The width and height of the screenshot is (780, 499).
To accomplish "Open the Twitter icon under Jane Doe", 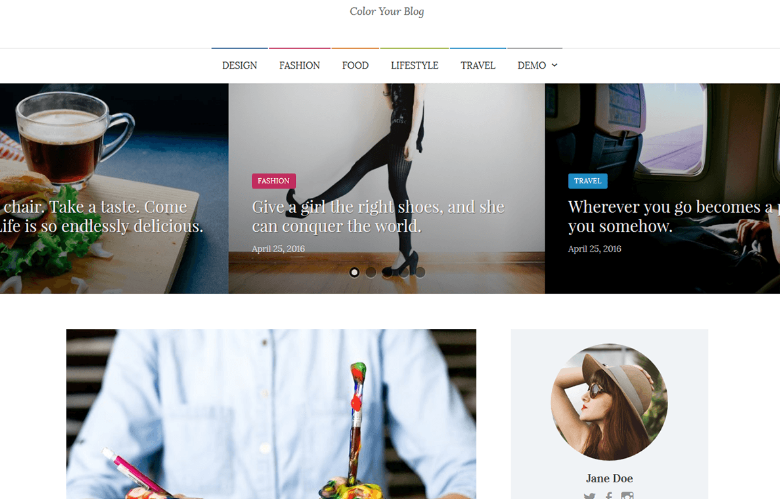I will (x=589, y=496).
